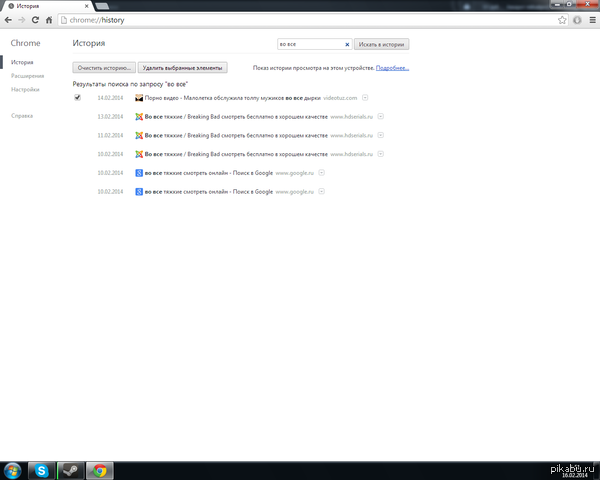Click the chrome://history address bar
The width and height of the screenshot is (600, 480).
308,20
